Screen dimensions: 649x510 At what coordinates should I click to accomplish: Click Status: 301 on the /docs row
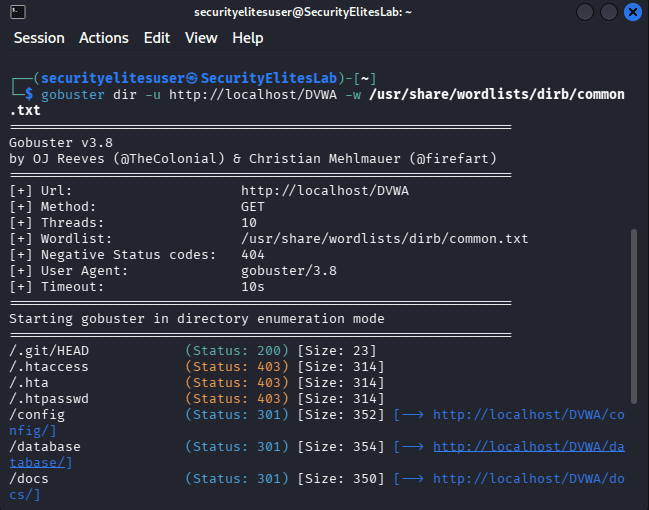click(x=237, y=479)
